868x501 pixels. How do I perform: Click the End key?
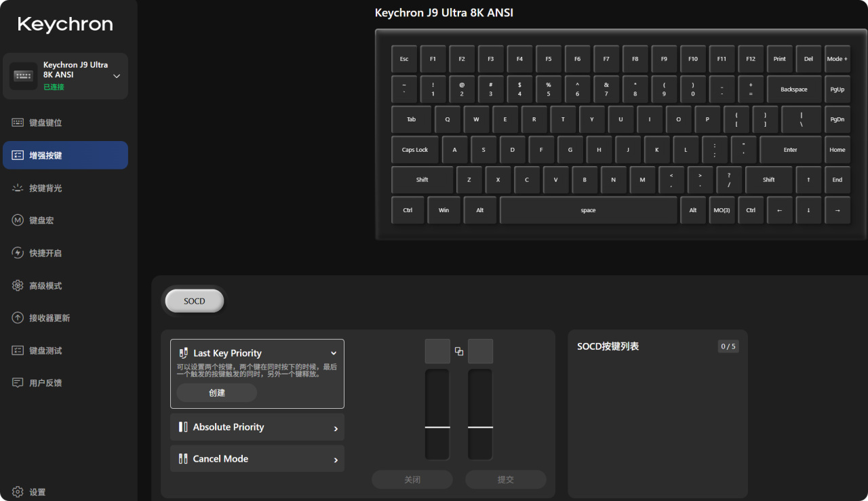(837, 180)
